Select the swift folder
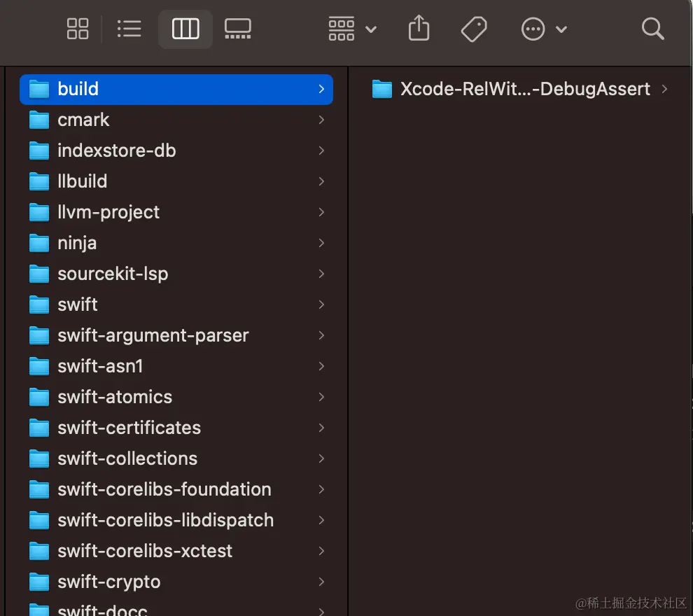 tap(176, 304)
